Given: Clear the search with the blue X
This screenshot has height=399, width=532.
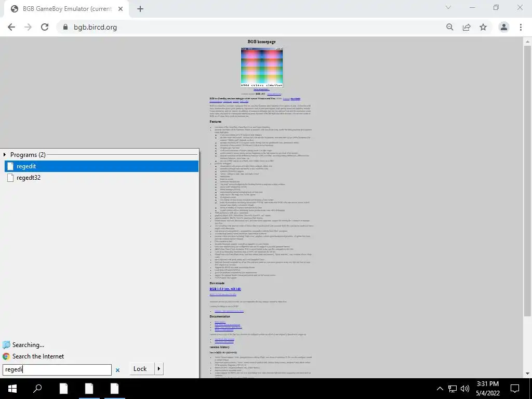Looking at the screenshot, I should 118,370.
